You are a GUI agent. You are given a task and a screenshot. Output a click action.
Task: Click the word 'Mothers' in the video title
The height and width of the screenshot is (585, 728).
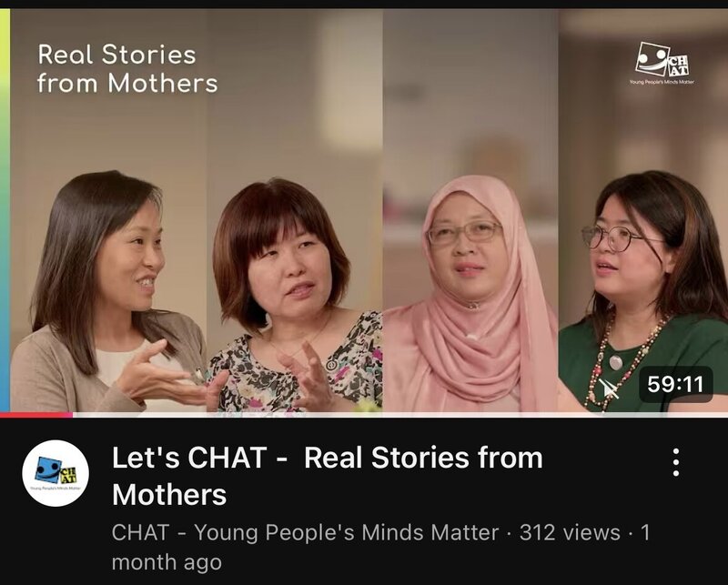click(169, 494)
